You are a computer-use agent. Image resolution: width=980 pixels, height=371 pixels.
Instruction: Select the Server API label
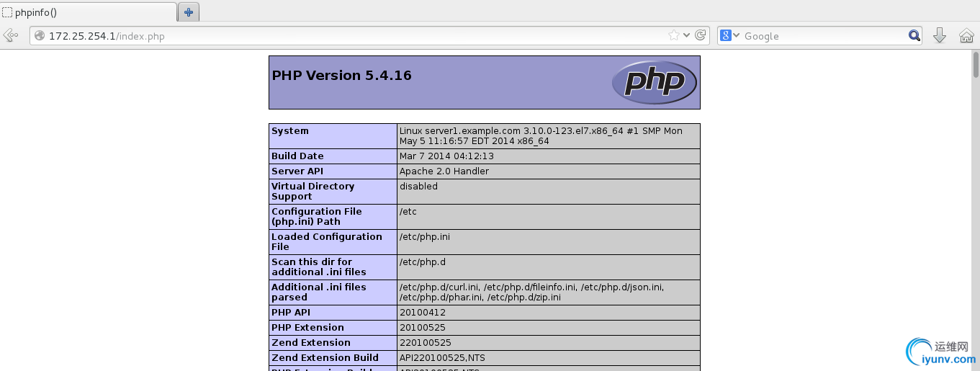(297, 171)
